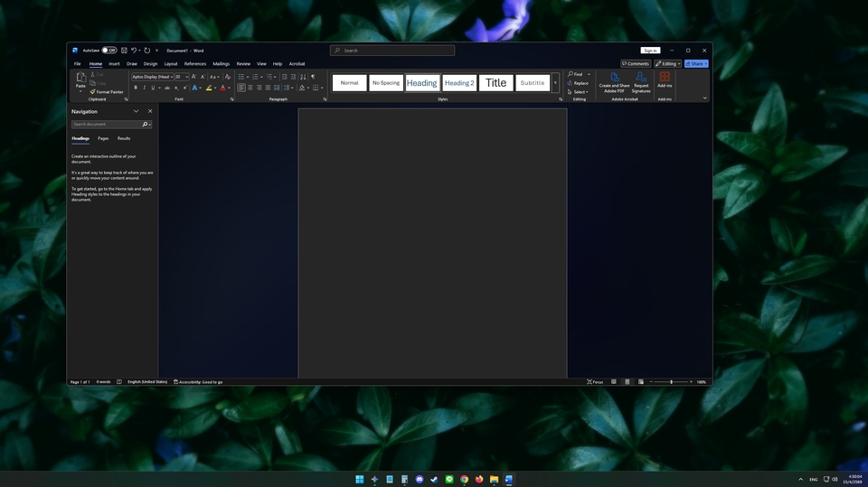Image resolution: width=868 pixels, height=487 pixels.
Task: Toggle Bold formatting in the Font group
Action: [x=135, y=88]
